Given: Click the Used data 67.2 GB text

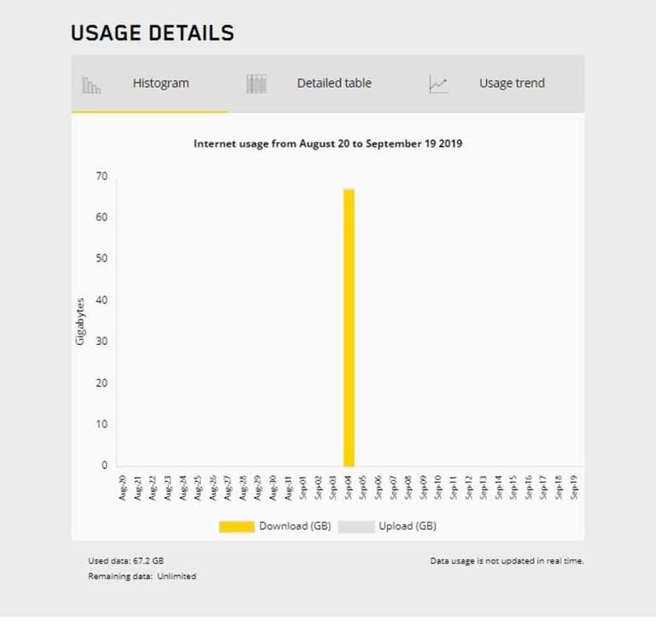Looking at the screenshot, I should click(126, 561).
